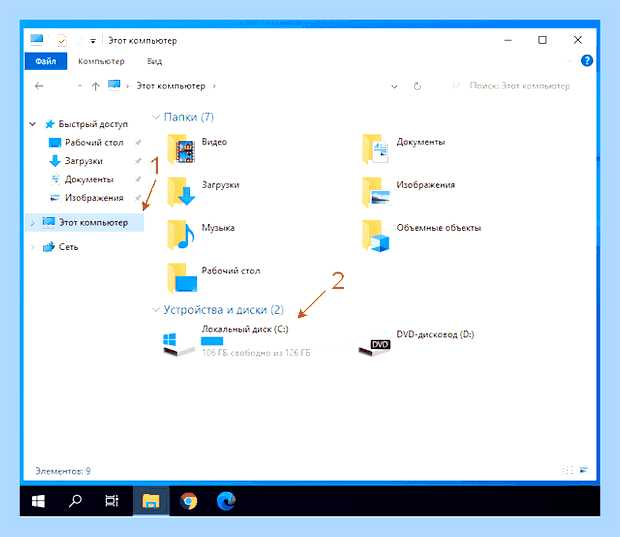Click File Explorer taskbar icon

tap(151, 501)
